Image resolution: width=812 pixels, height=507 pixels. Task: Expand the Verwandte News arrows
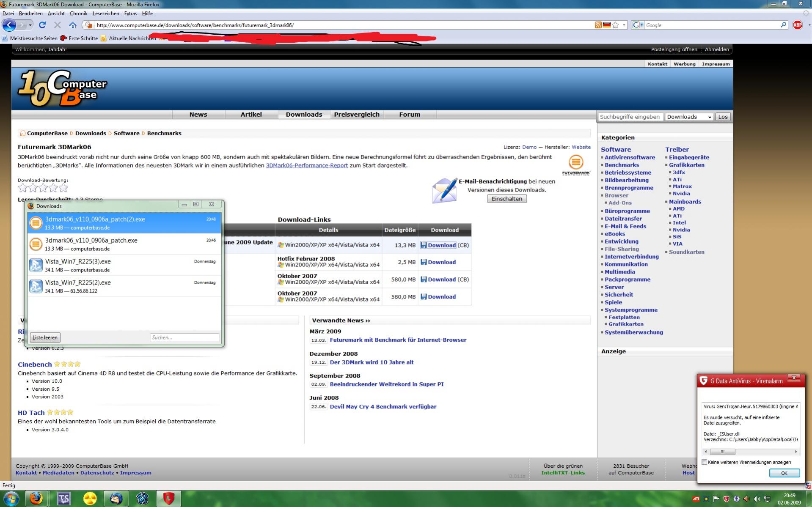368,321
